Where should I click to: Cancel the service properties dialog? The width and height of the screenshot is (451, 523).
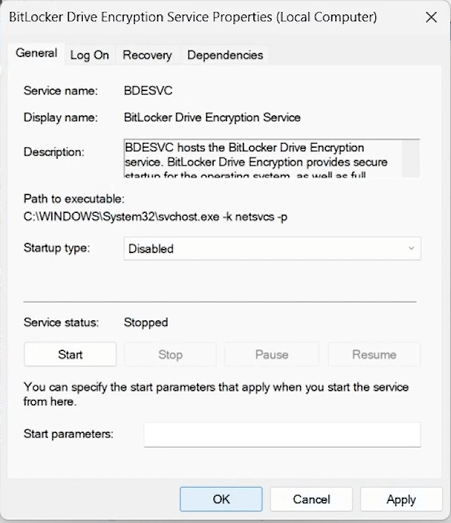[311, 499]
